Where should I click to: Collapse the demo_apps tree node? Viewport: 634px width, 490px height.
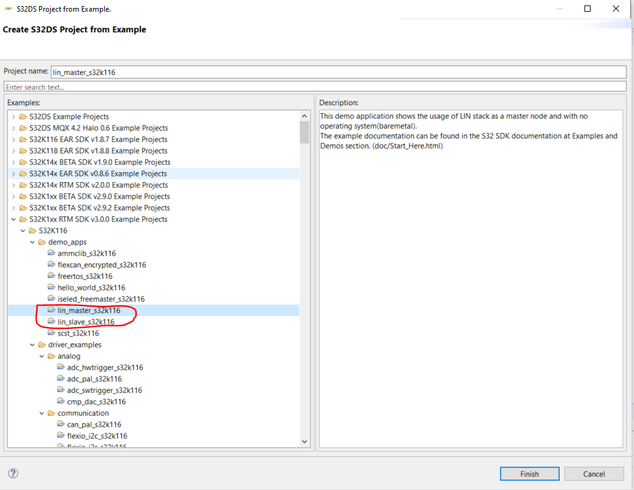click(32, 242)
